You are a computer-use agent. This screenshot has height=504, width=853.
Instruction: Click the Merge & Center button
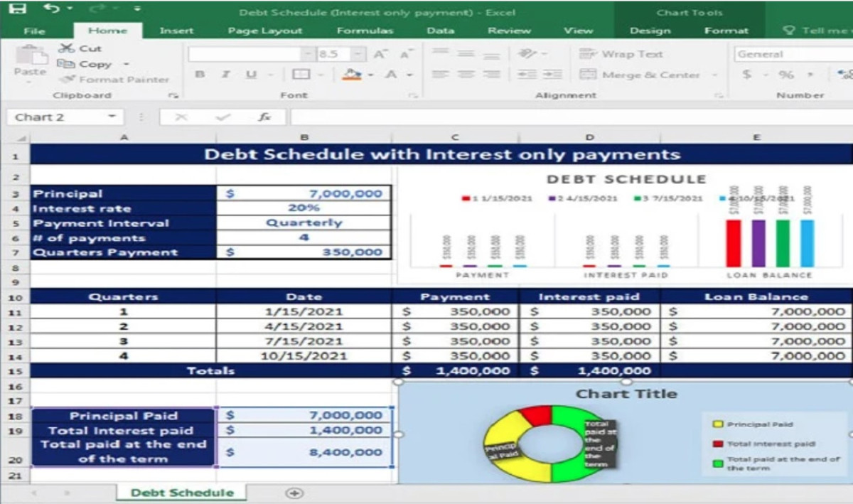[x=640, y=75]
